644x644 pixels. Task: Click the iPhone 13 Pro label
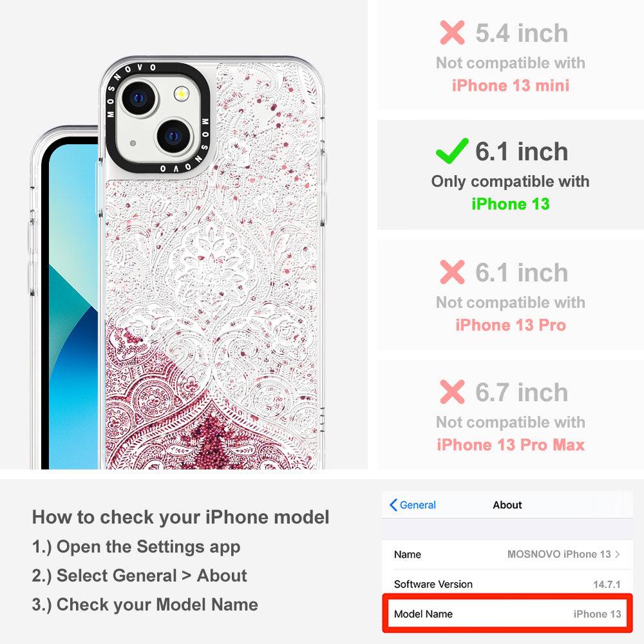pyautogui.click(x=511, y=325)
